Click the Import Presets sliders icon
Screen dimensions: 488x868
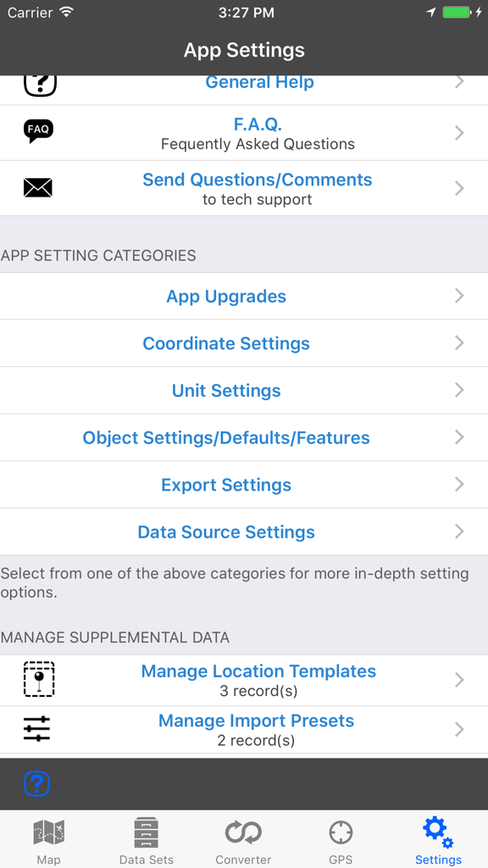pos(38,728)
